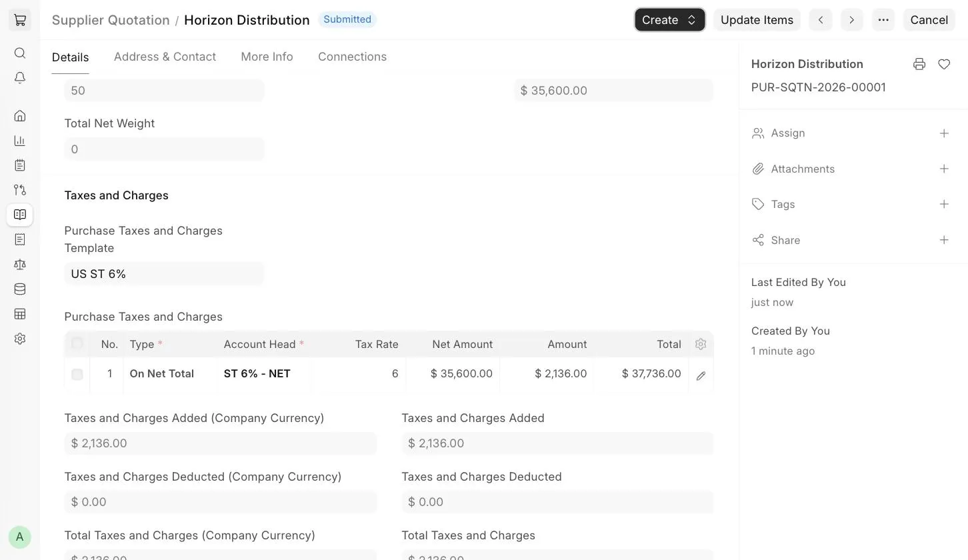Add an assignee with the Assign plus

tap(944, 133)
